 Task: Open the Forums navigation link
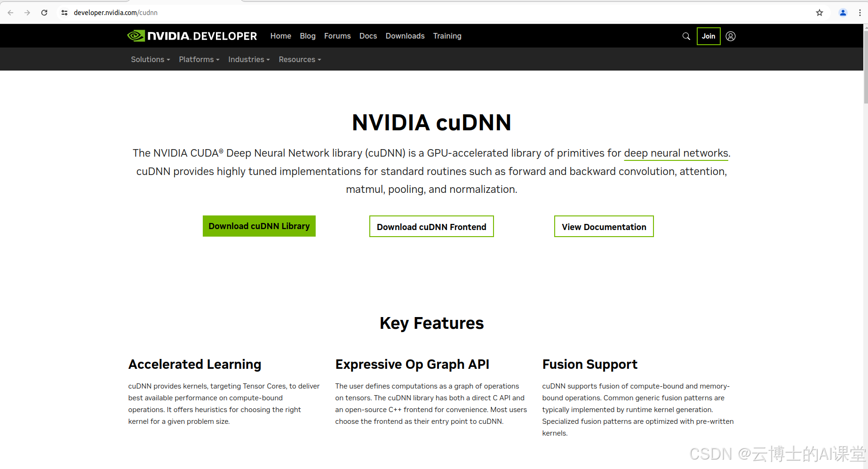click(x=337, y=36)
